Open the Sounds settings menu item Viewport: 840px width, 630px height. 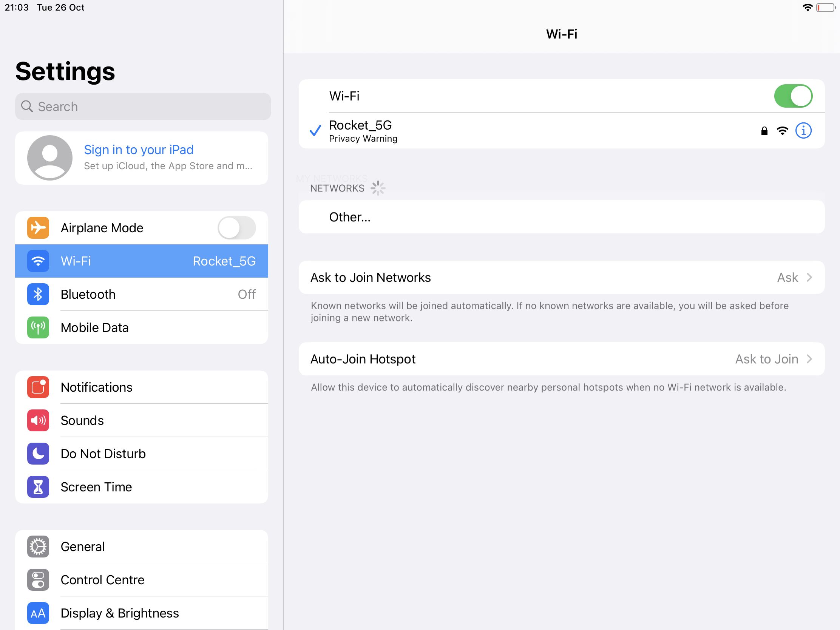(x=82, y=420)
